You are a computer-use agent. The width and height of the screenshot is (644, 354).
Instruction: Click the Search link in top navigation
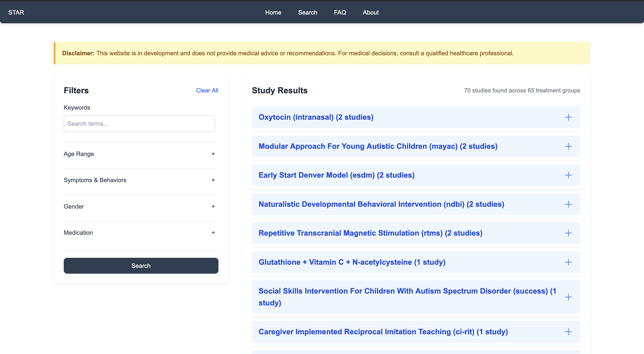[x=307, y=12]
